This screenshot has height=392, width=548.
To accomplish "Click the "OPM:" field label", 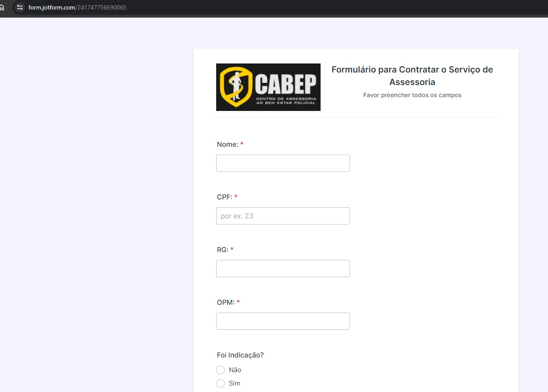I will [225, 302].
